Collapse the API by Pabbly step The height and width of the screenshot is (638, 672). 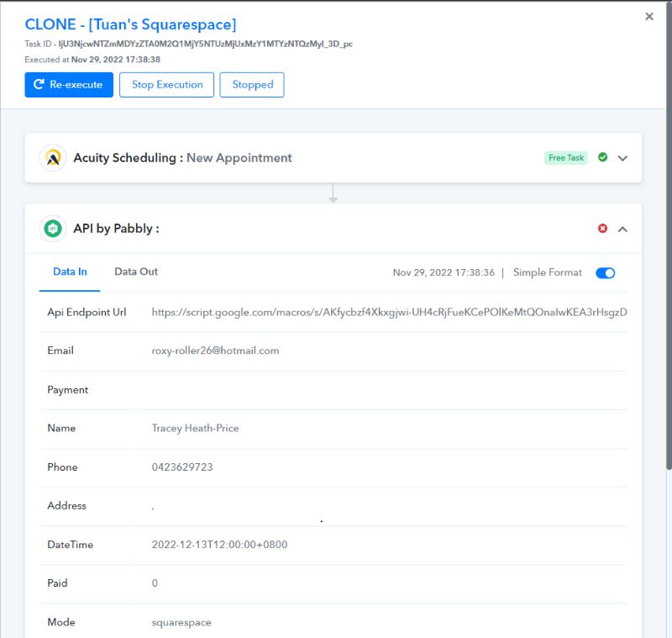click(x=622, y=229)
